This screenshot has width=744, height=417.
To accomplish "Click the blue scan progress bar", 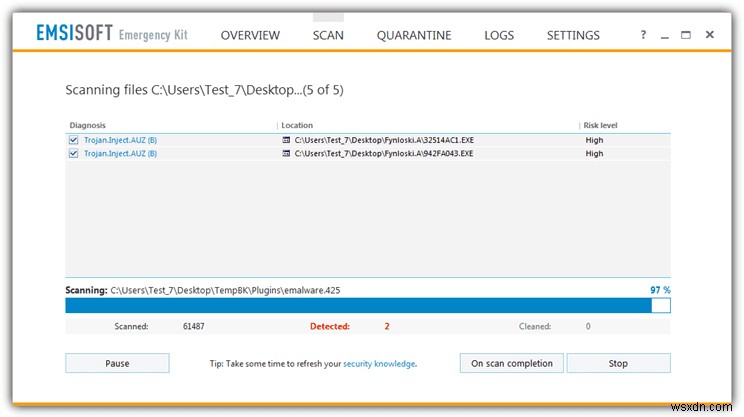I will (368, 306).
